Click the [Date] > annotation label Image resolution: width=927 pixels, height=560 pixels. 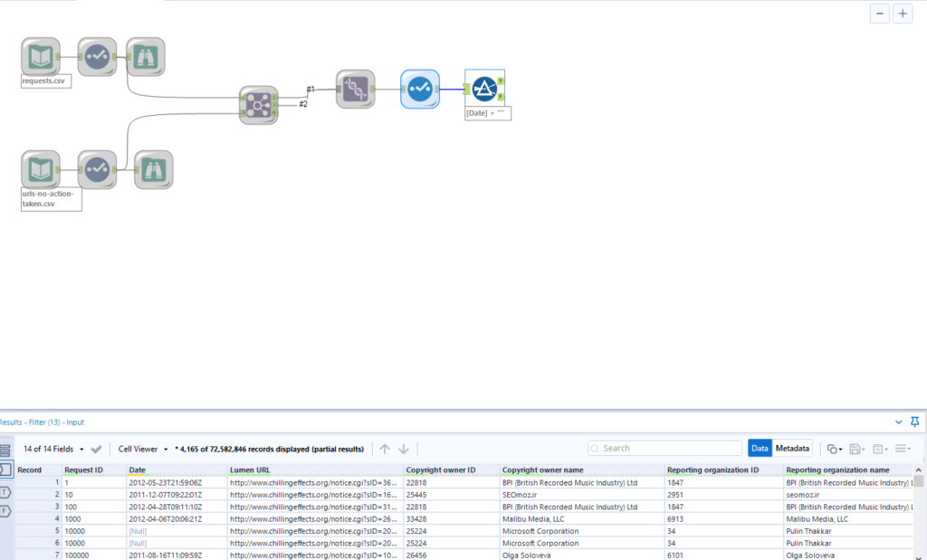[x=488, y=113]
